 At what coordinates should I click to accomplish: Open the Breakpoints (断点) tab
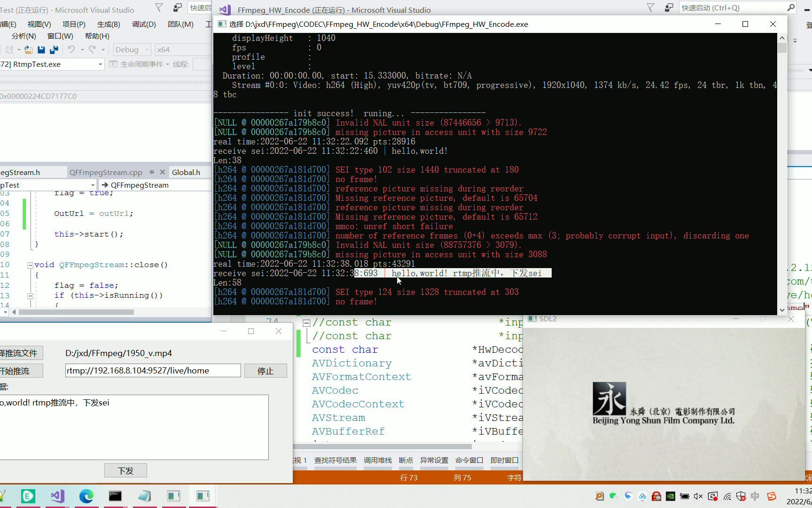point(406,460)
